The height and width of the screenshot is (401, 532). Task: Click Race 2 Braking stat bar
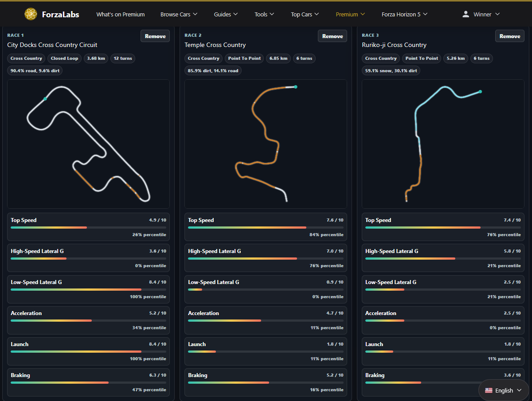266,382
